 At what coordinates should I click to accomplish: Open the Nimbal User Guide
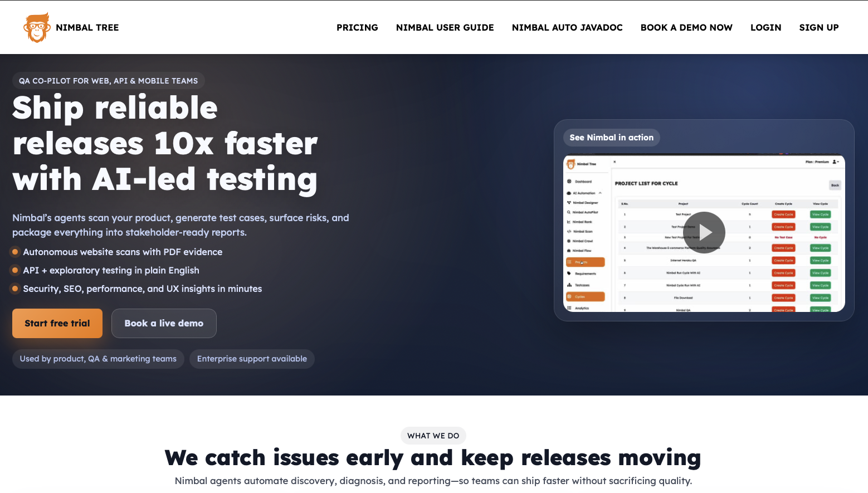[x=445, y=27]
